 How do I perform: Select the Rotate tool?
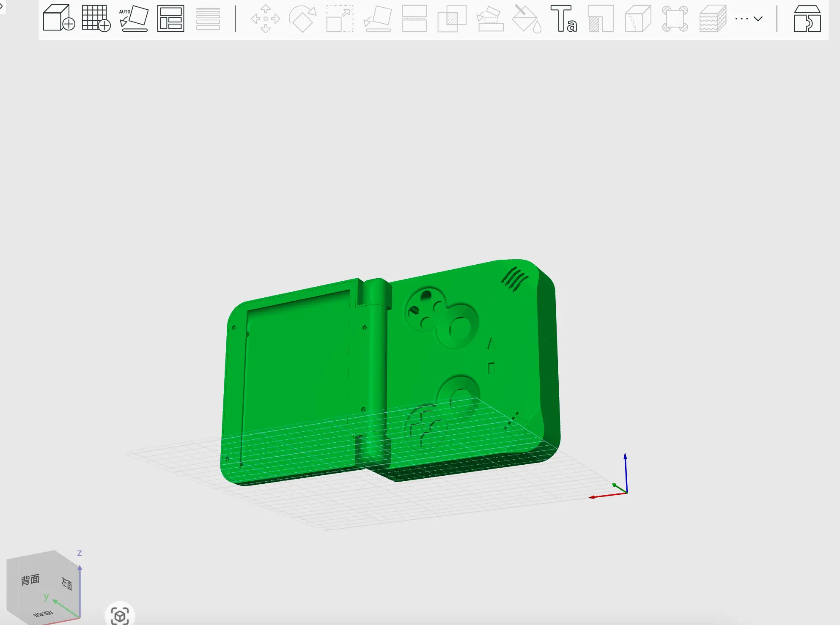(302, 19)
